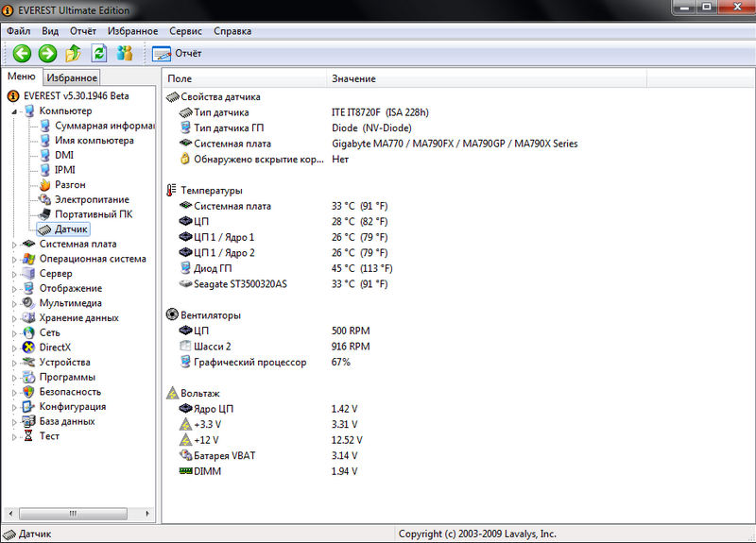Click the Значение column header
Viewport: 756px width, 543px height.
tap(353, 78)
